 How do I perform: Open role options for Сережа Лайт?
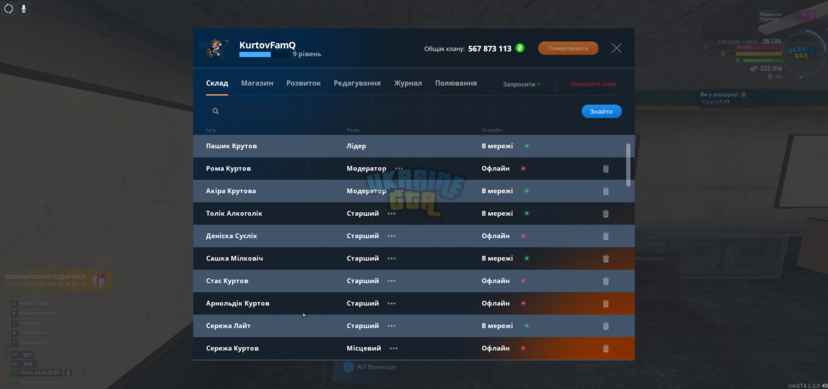coord(391,326)
